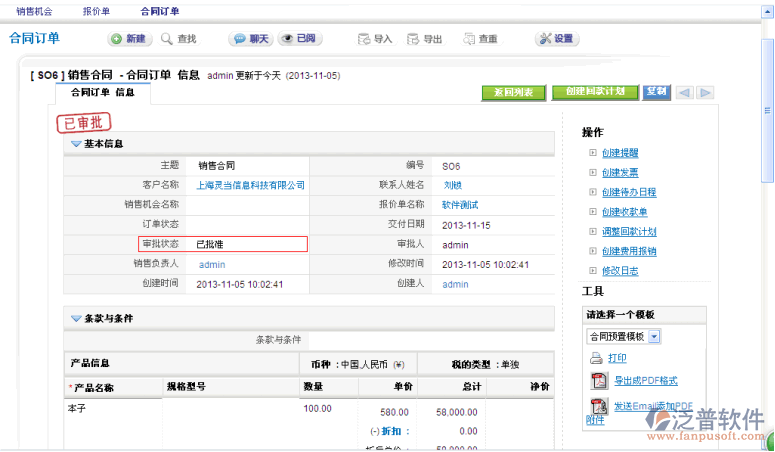Click the PDF icon beside 导出成PDF格式
This screenshot has height=452, width=775.
pos(599,381)
